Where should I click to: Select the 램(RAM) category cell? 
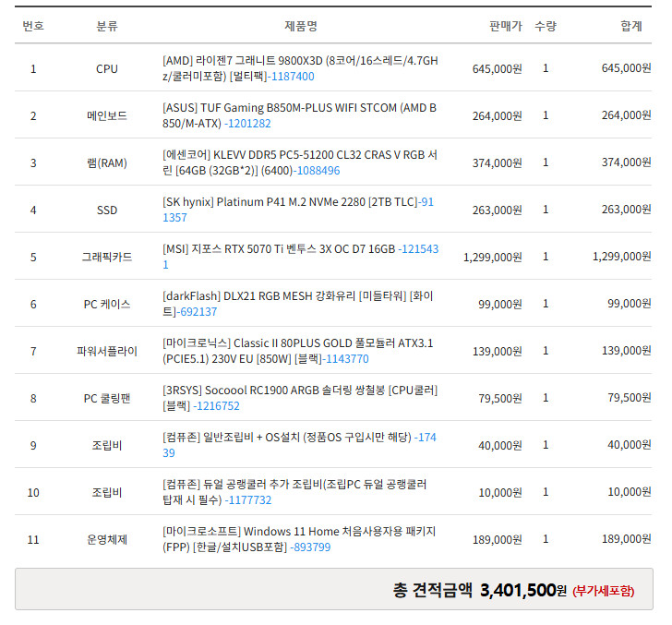107,162
